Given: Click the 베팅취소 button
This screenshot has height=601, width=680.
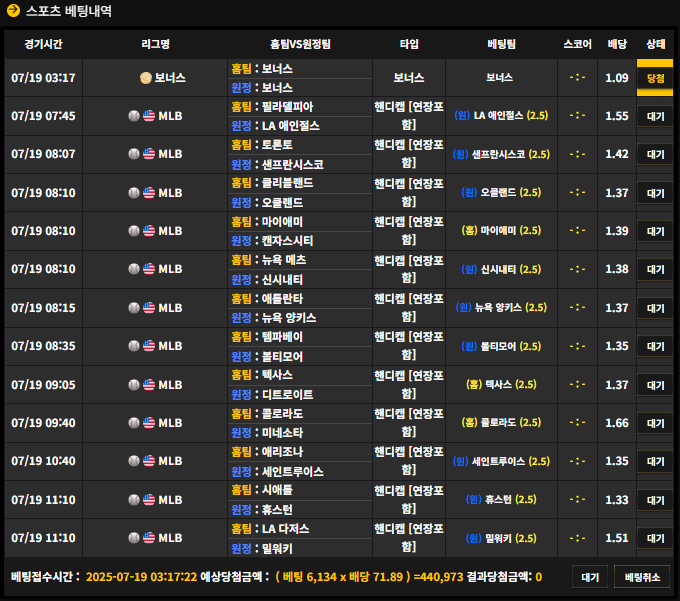Looking at the screenshot, I should [642, 577].
